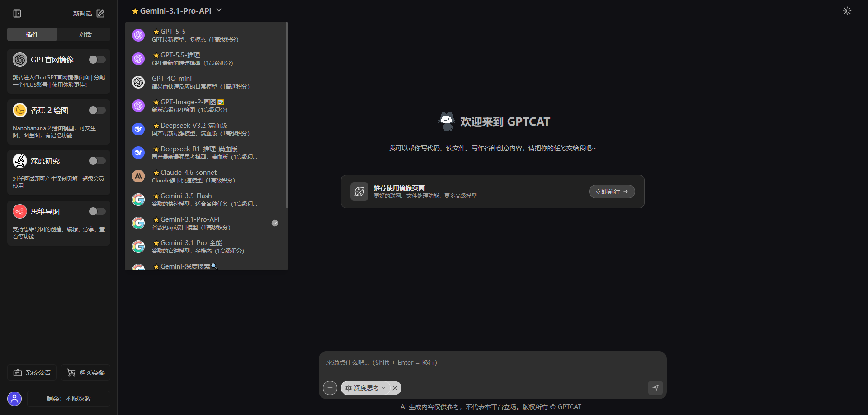Click 剩余: 不限次数 quota button
This screenshot has width=868, height=415.
click(x=69, y=399)
